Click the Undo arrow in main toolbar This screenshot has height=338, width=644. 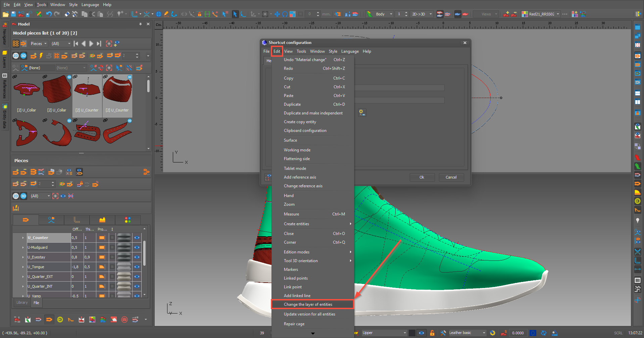(49, 14)
